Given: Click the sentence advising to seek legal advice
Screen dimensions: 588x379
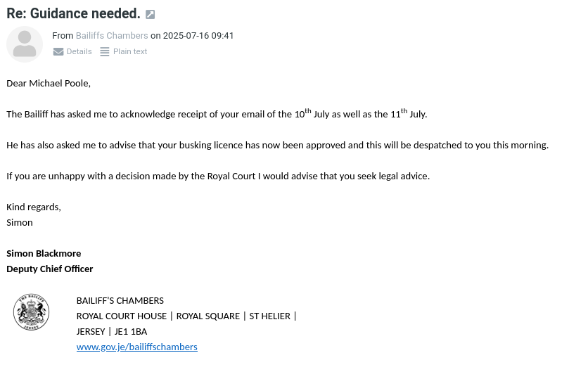Looking at the screenshot, I should point(218,176).
